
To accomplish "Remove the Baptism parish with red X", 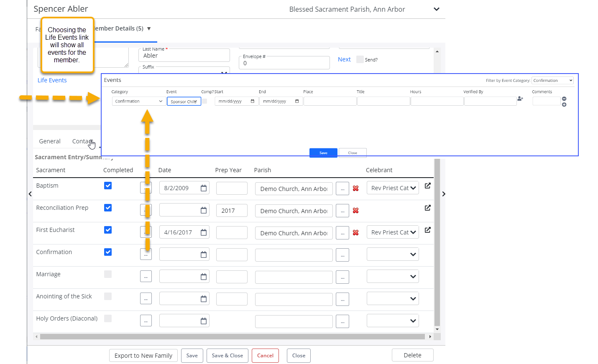I will point(356,188).
